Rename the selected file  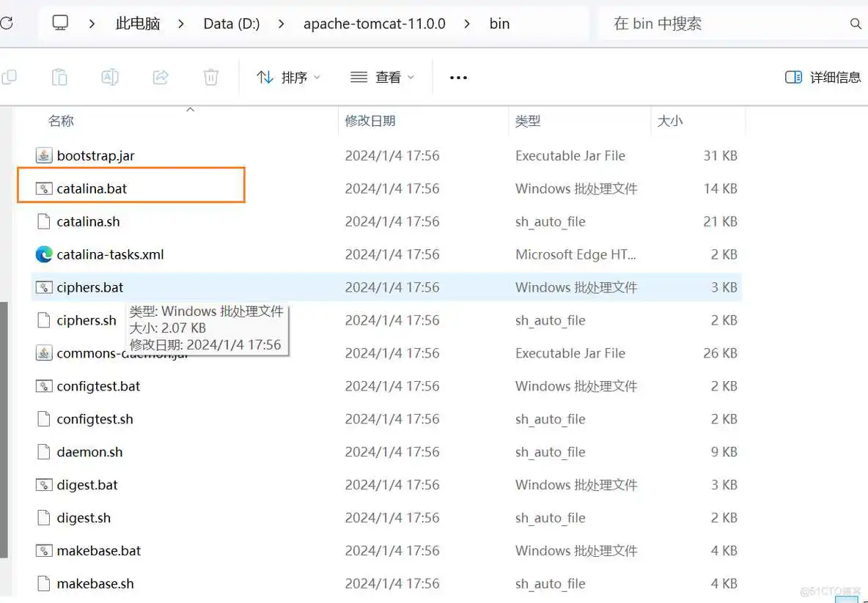(x=110, y=76)
